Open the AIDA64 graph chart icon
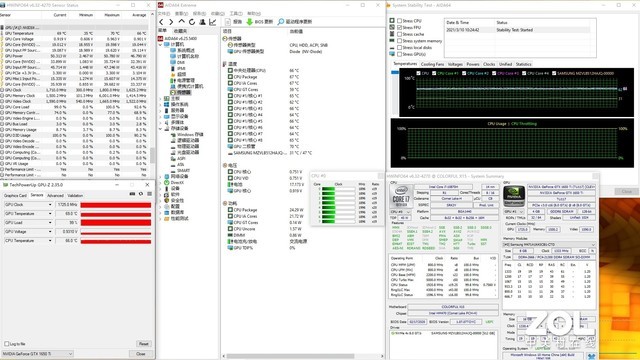Viewport: 640px width, 360px height. point(213,22)
